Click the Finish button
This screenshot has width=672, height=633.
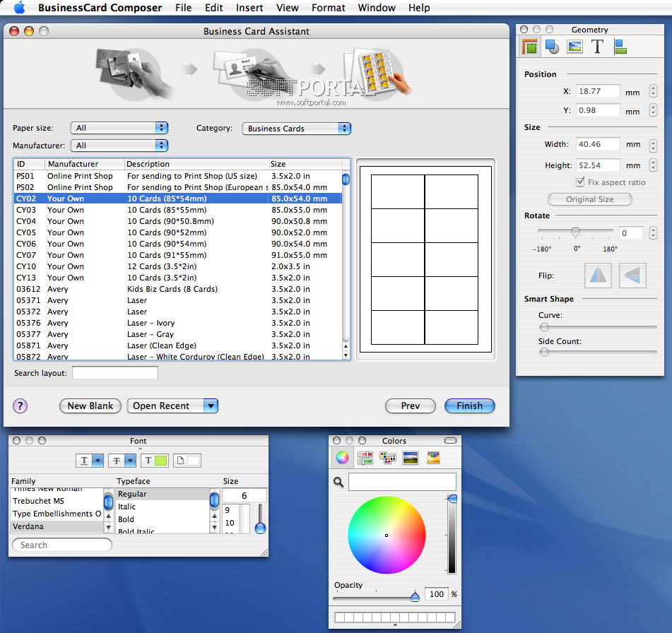point(469,406)
